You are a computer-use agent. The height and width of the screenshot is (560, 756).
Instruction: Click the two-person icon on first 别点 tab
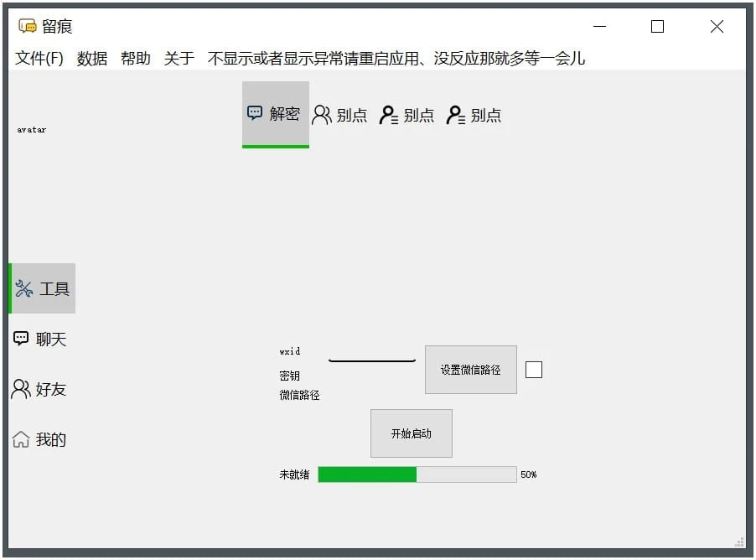pos(322,115)
